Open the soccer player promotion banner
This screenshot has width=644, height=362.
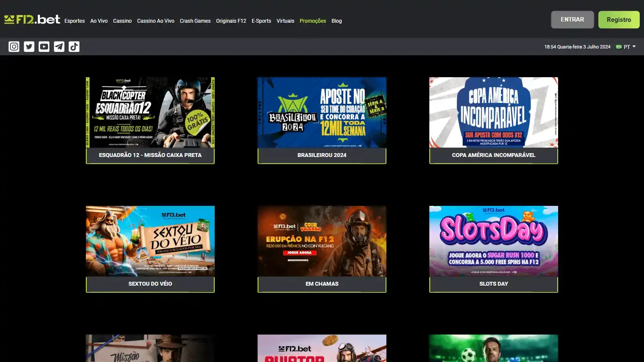[x=494, y=348]
